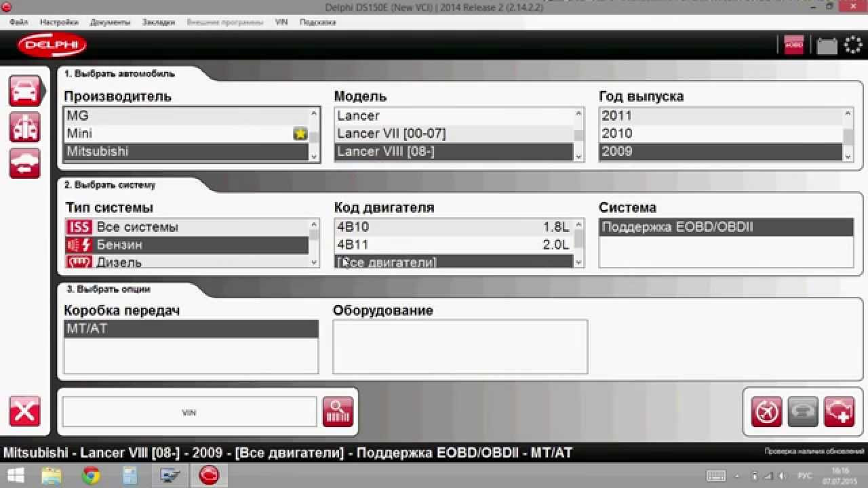Select Lancer VII [00-07] model
868x488 pixels.
(x=454, y=134)
